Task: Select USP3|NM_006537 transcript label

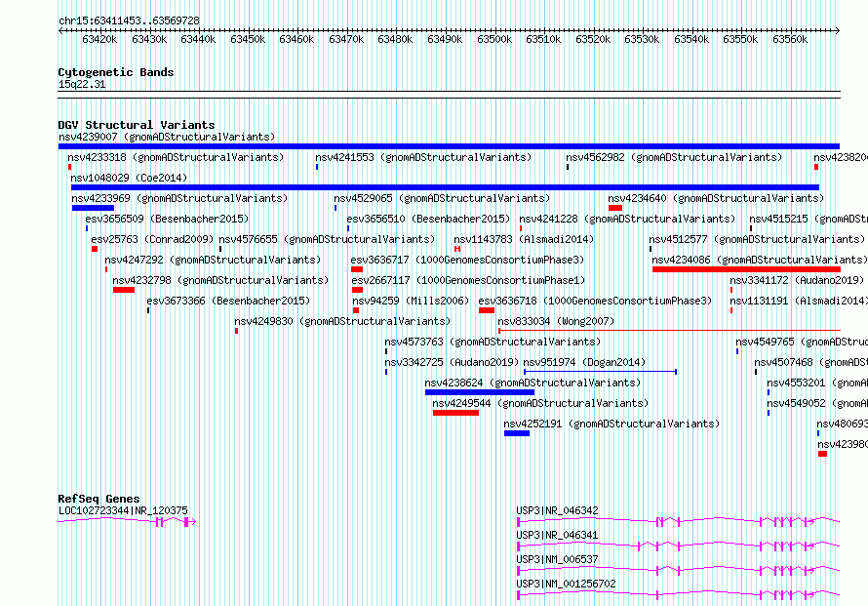Action: tap(557, 559)
